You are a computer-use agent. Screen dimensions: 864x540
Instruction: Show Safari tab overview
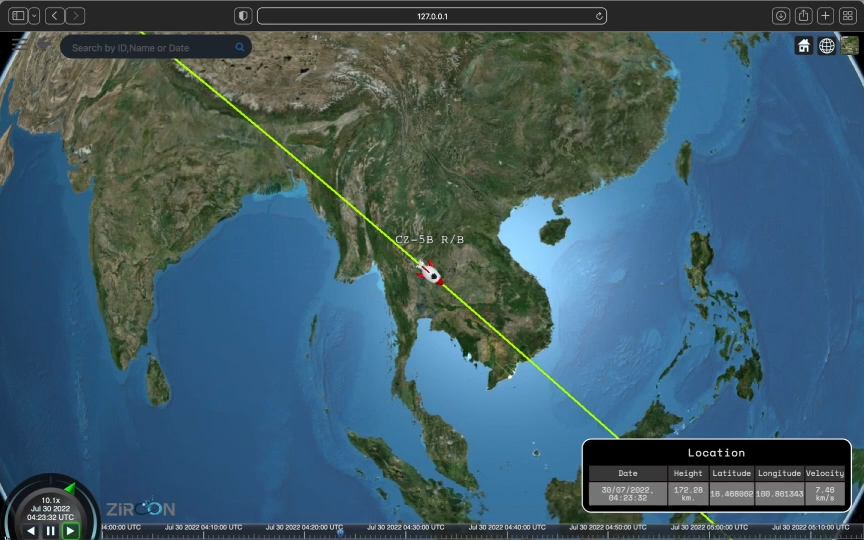point(848,16)
